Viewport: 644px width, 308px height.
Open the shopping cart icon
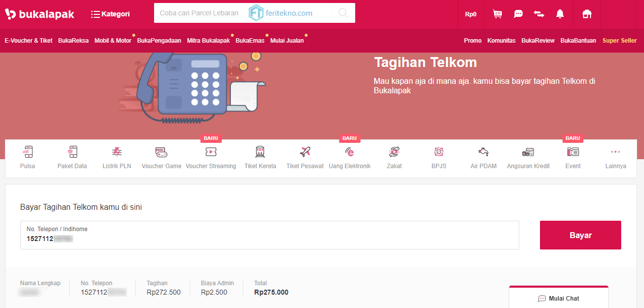tap(497, 14)
